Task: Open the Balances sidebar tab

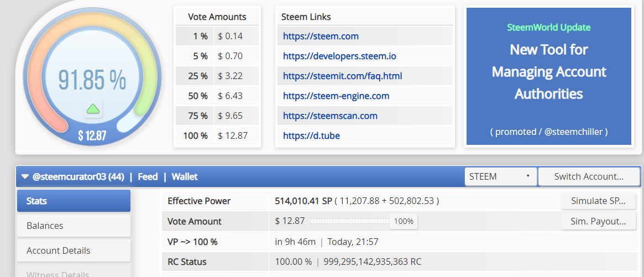Action: coord(74,226)
